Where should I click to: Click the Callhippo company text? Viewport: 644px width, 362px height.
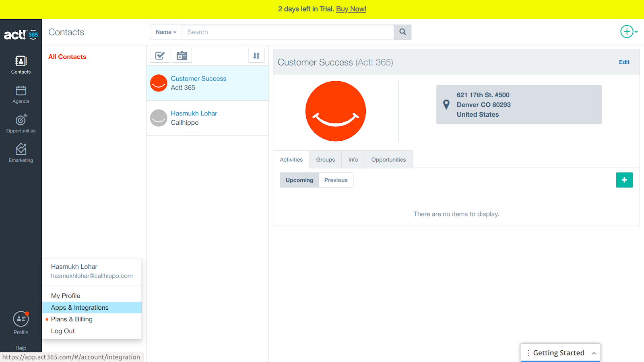185,122
